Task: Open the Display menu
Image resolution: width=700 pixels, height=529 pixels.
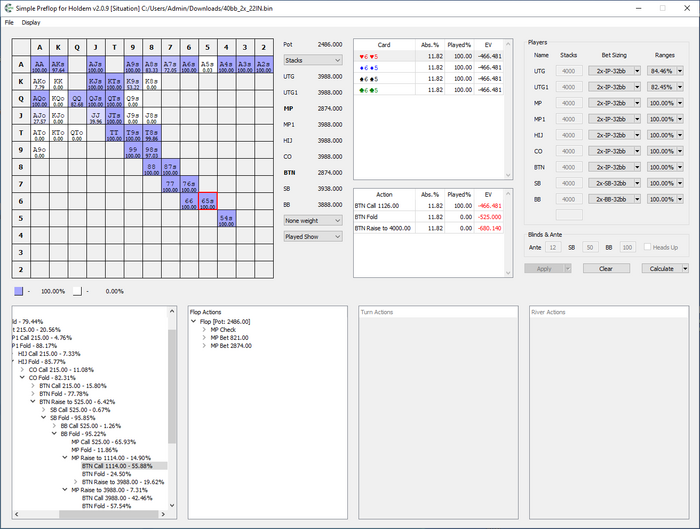Action: click(x=31, y=22)
